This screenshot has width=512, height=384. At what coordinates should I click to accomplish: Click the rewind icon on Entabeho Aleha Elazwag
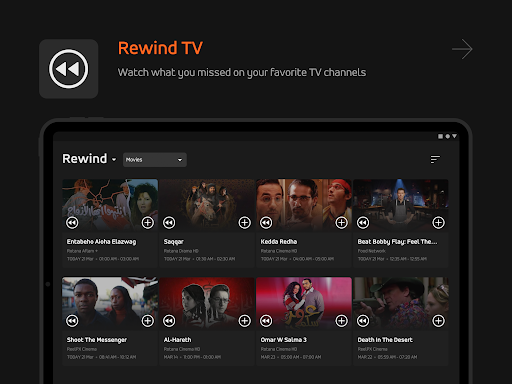pos(72,223)
